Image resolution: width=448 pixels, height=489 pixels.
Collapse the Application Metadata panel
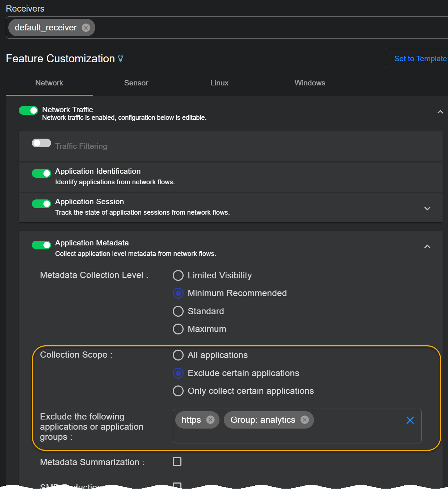(x=427, y=246)
